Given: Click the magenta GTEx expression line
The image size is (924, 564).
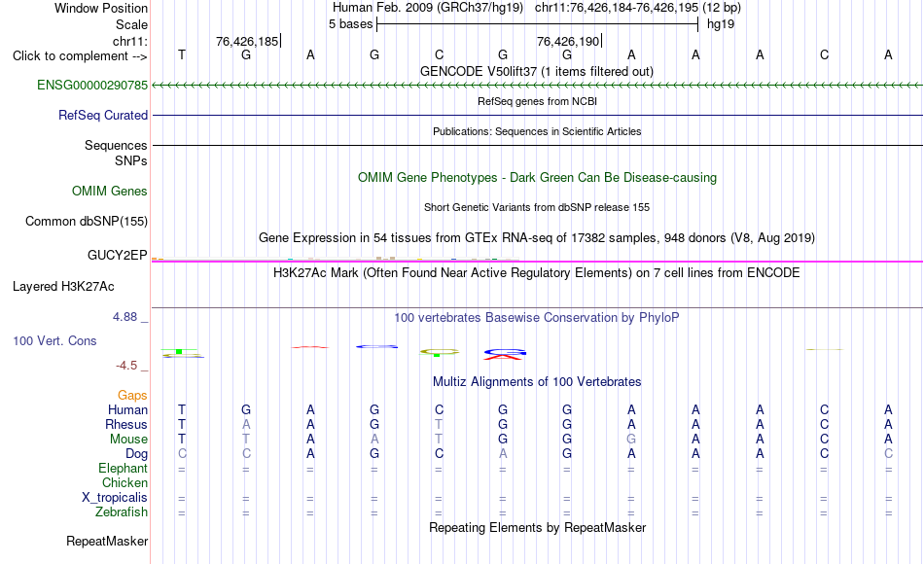Looking at the screenshot, I should click(x=537, y=261).
